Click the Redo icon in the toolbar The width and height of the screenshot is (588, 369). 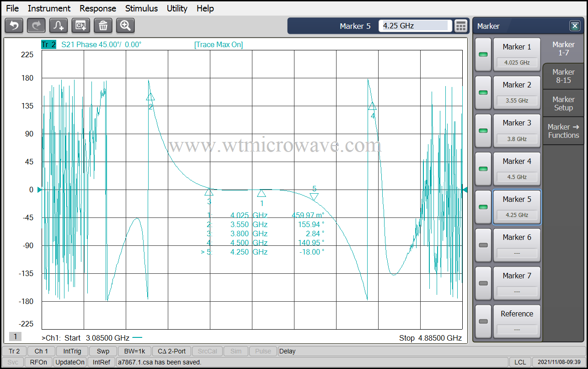tap(36, 26)
